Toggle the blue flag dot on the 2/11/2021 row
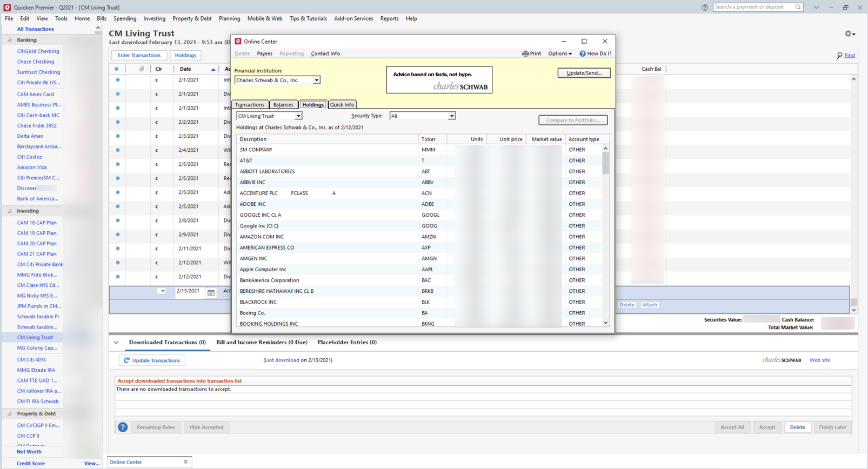 pos(117,249)
